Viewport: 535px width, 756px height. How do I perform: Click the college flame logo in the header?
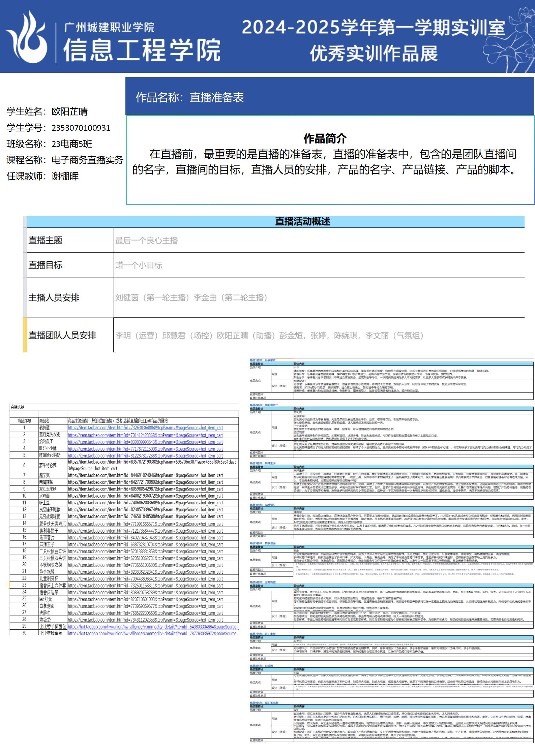27,37
